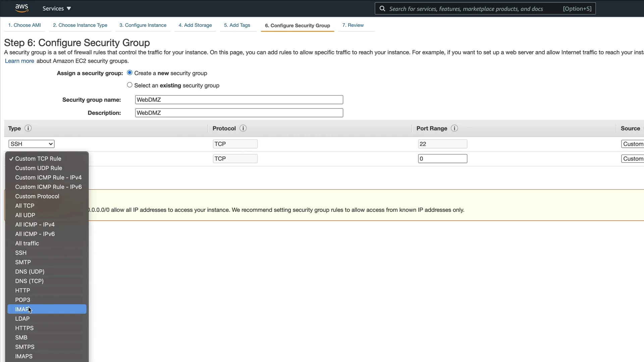Click the Type column info icon
644x362 pixels.
click(28, 128)
